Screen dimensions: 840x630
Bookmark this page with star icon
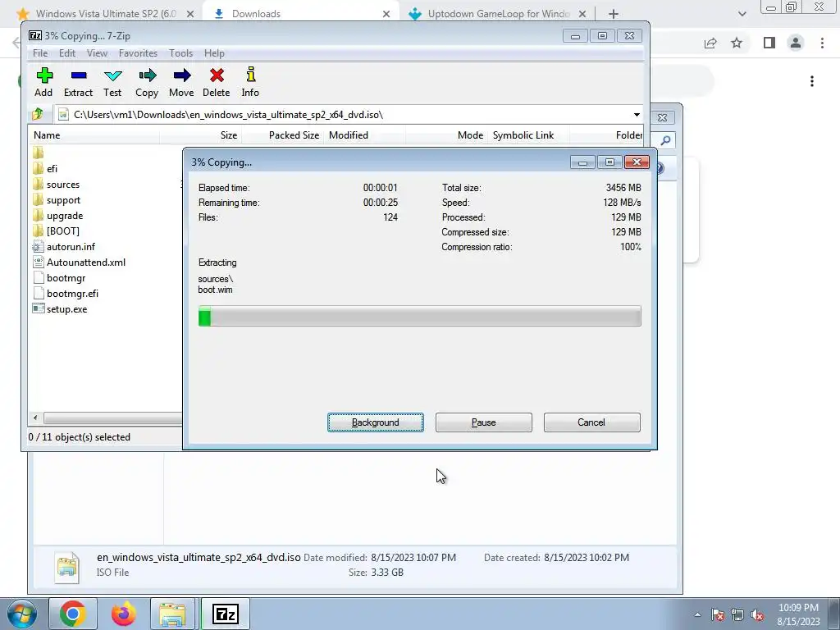point(737,43)
